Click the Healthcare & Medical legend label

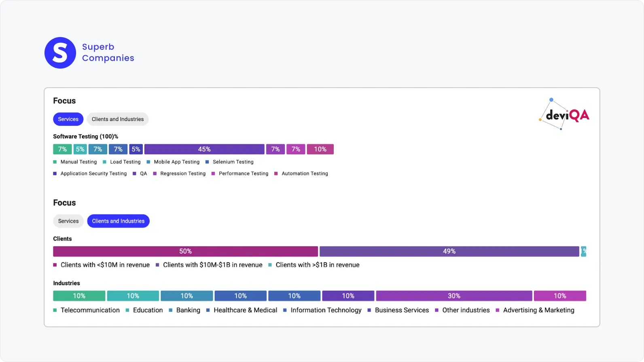point(245,310)
